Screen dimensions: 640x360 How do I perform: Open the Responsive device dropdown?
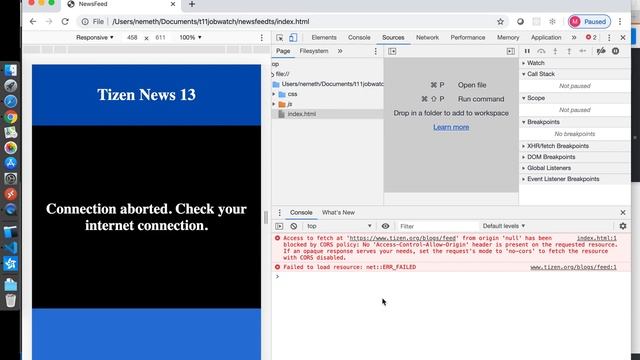[x=95, y=38]
